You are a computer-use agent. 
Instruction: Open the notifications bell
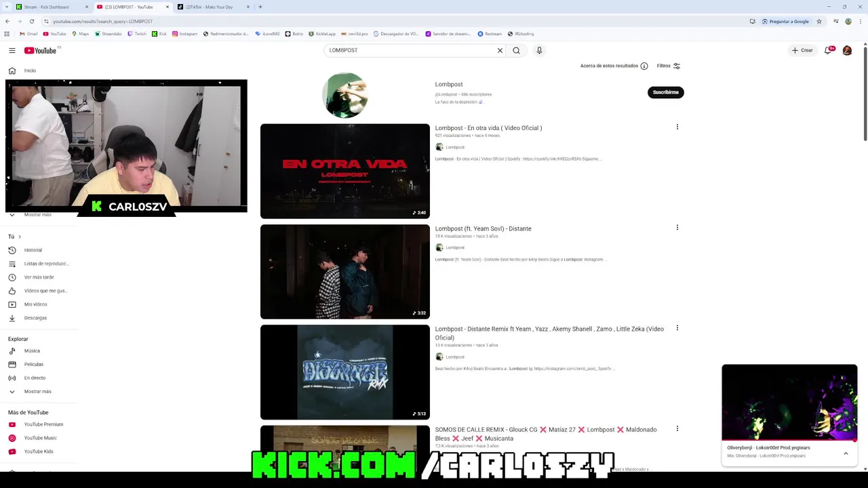828,50
